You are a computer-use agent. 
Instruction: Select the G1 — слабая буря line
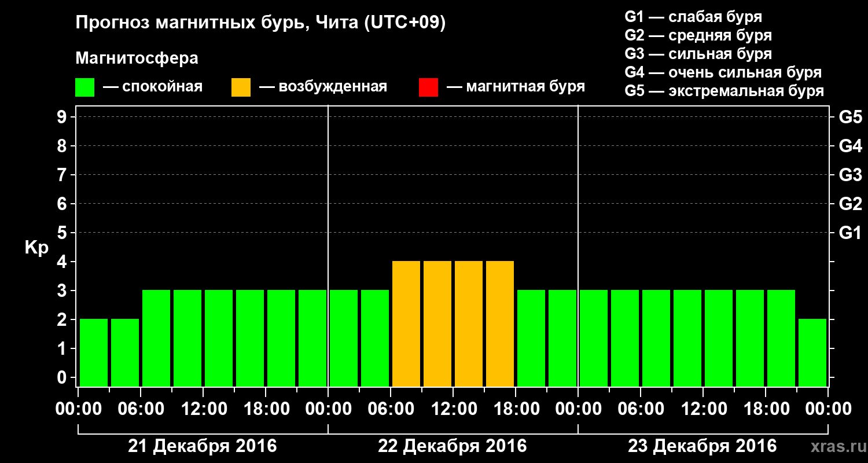coord(693,17)
